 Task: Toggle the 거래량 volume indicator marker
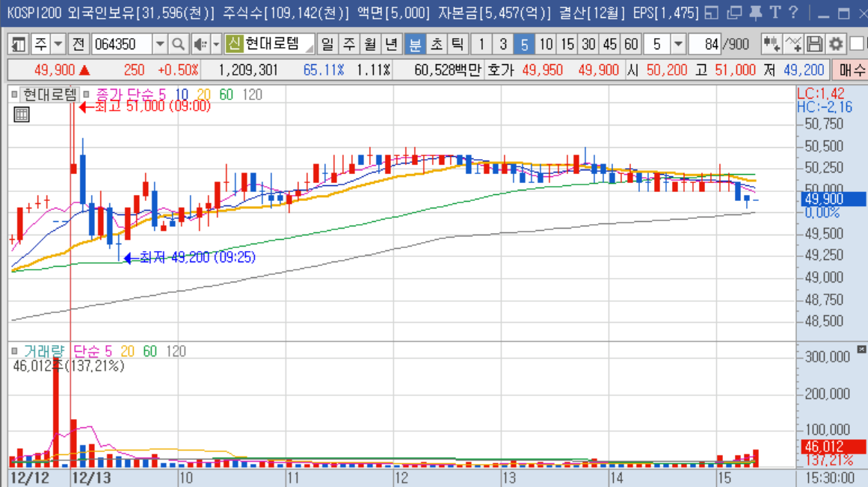[15, 351]
